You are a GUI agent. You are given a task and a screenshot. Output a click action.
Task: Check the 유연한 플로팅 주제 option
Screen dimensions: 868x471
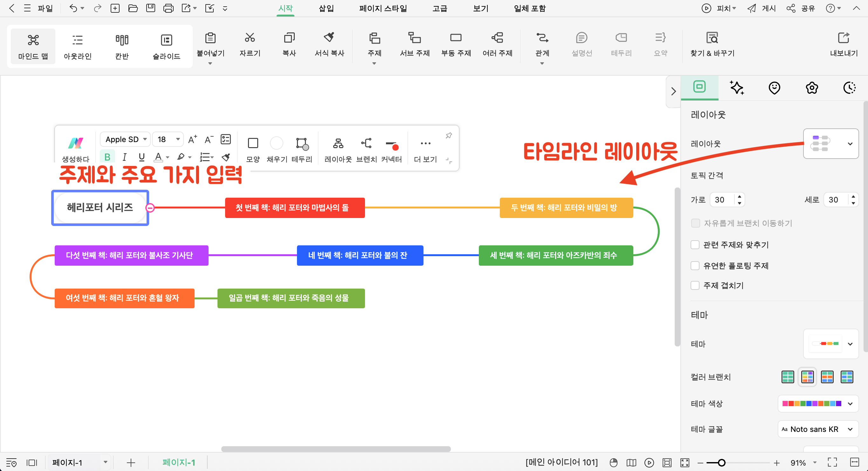(695, 266)
